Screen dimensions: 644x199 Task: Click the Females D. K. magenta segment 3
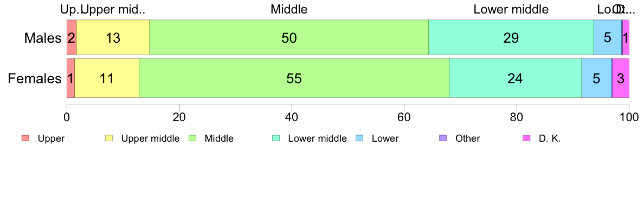(621, 78)
